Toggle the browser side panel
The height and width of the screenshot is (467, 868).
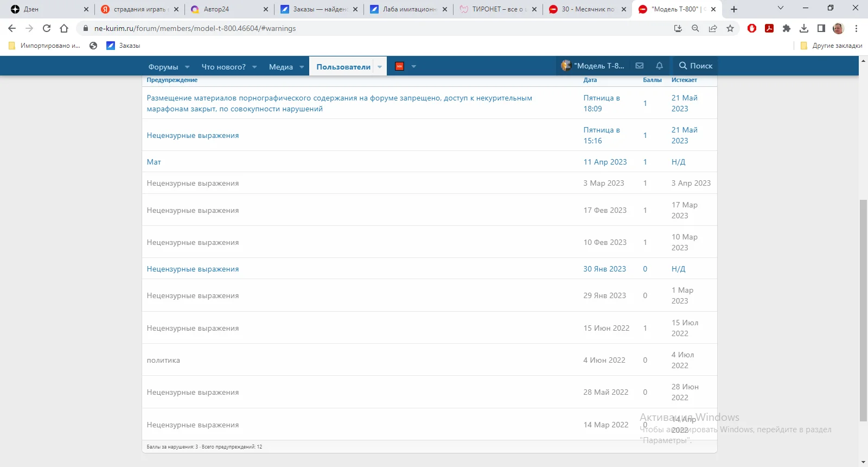pos(821,28)
